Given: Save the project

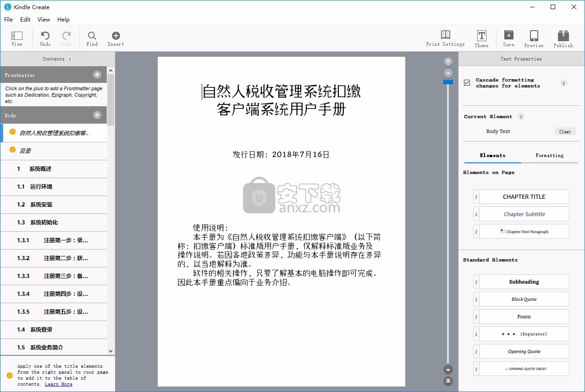Looking at the screenshot, I should 508,38.
